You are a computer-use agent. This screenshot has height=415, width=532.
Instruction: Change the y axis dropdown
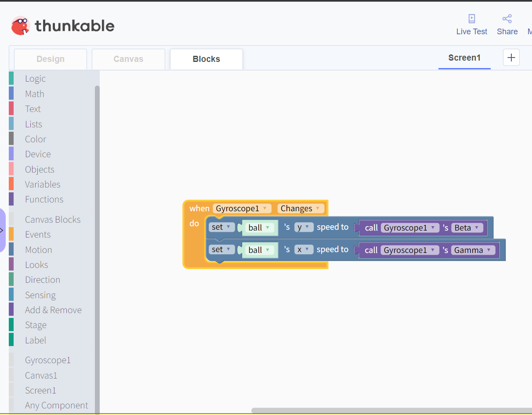(304, 227)
